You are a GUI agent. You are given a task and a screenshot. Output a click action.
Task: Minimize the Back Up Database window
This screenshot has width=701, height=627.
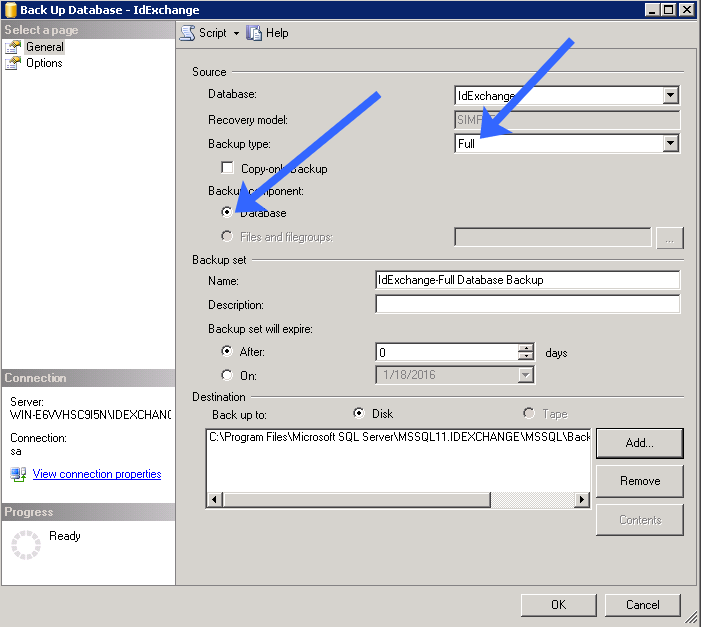651,9
